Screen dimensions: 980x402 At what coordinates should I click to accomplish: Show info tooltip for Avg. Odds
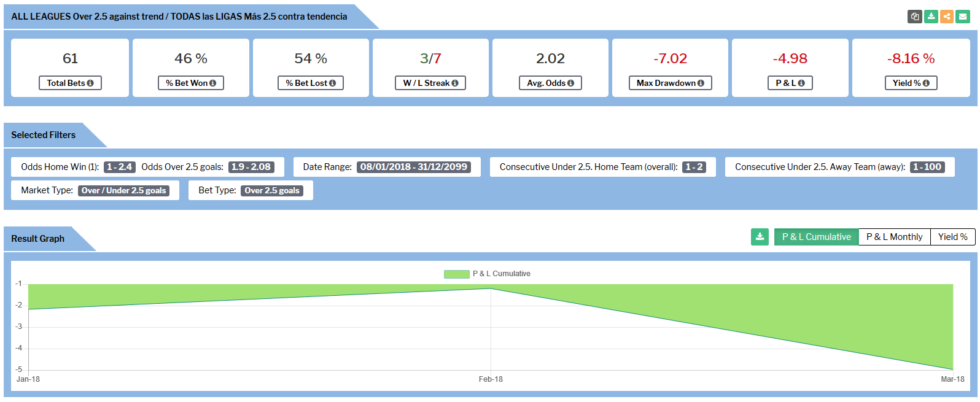click(x=570, y=83)
